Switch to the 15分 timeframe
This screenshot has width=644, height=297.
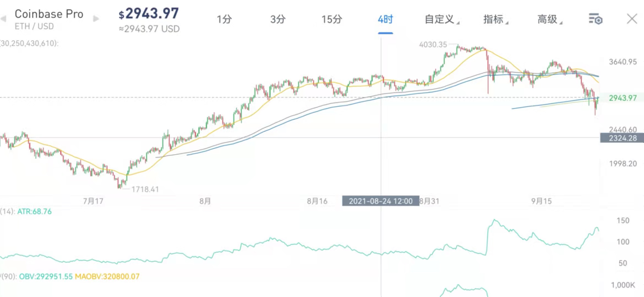click(332, 19)
